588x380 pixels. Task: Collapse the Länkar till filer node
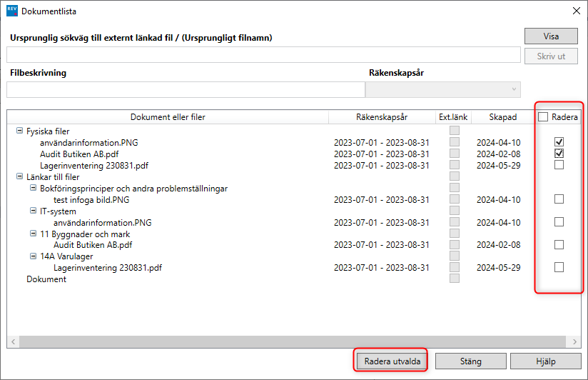[x=19, y=176]
